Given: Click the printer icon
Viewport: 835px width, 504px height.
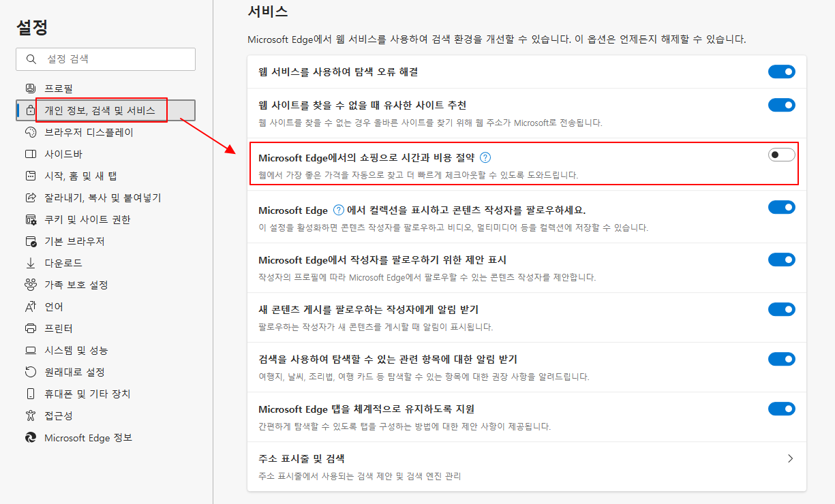Looking at the screenshot, I should pos(30,328).
